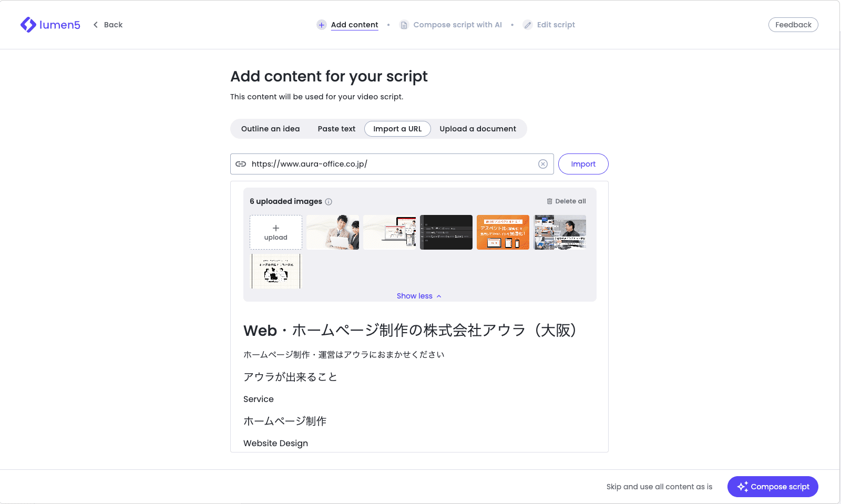Image resolution: width=841 pixels, height=504 pixels.
Task: Select the orange banner image thumbnail
Action: click(503, 232)
